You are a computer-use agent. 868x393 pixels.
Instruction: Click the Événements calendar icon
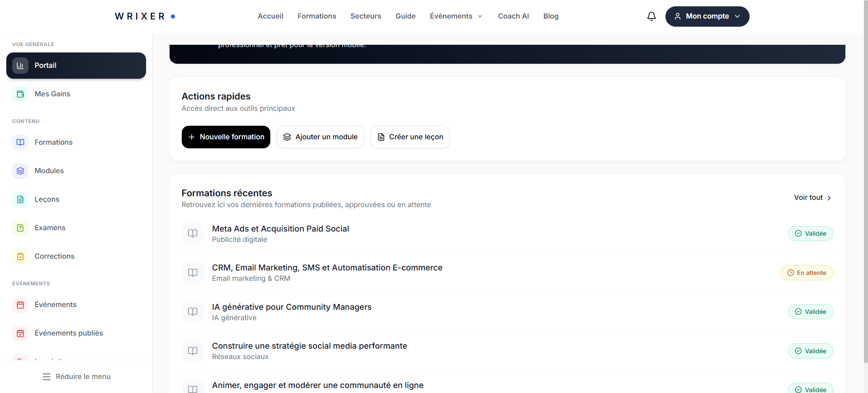tap(20, 305)
